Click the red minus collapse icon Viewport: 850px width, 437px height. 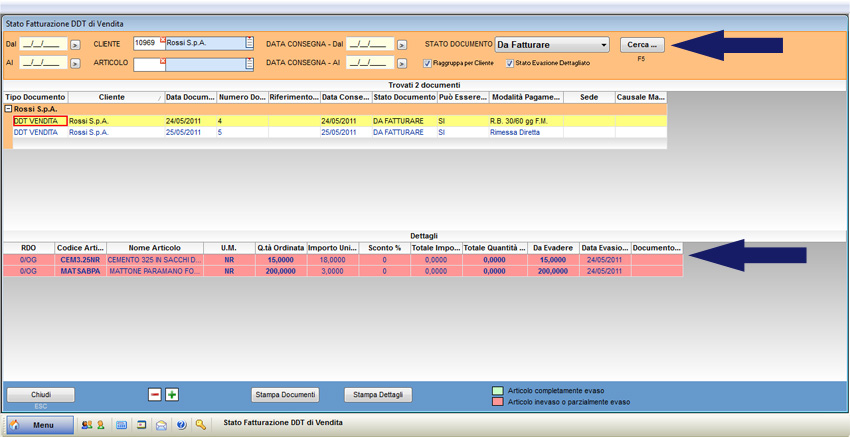(x=154, y=395)
